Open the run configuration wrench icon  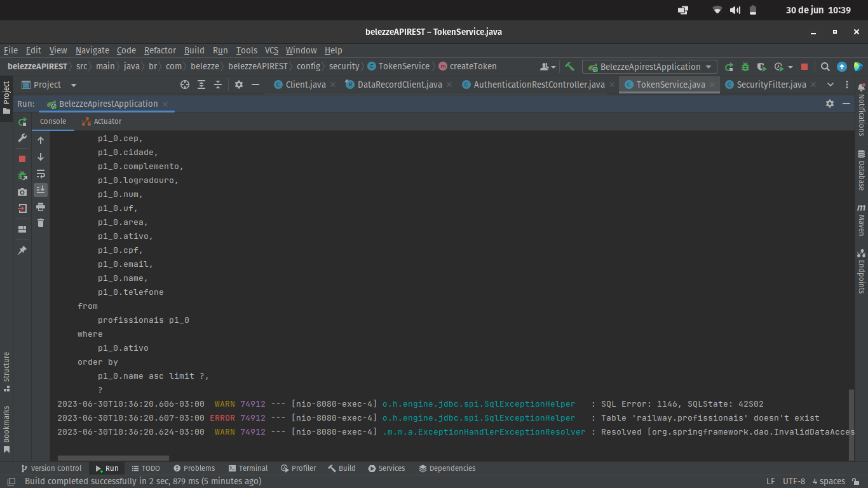[x=22, y=138]
